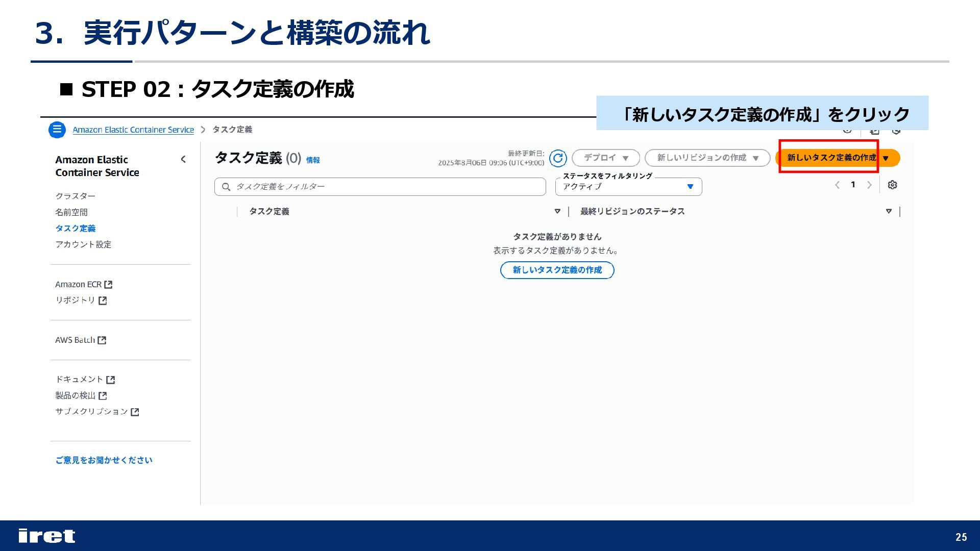This screenshot has height=551, width=980.
Task: Click the outlined 新しいタスク定義の作成 button in empty table
Action: click(557, 270)
